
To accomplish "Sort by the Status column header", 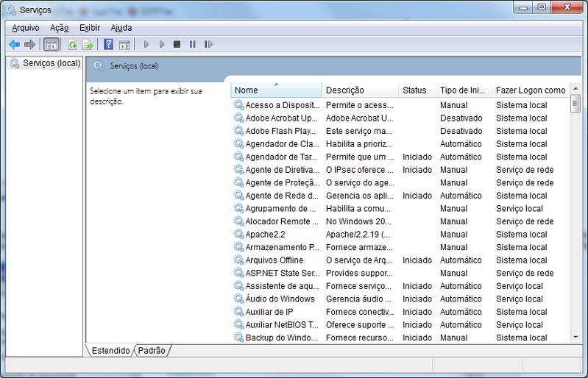I will click(417, 90).
